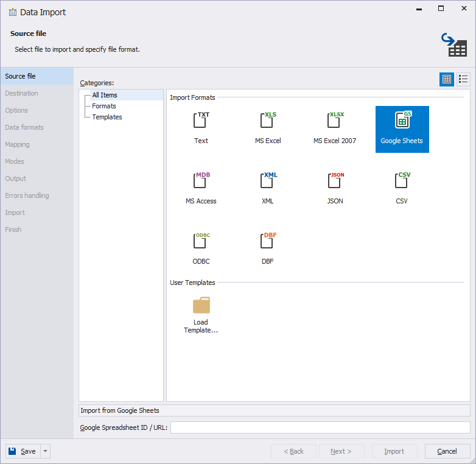The height and width of the screenshot is (464, 476).
Task: Switch to large icons grid view
Action: click(x=447, y=79)
